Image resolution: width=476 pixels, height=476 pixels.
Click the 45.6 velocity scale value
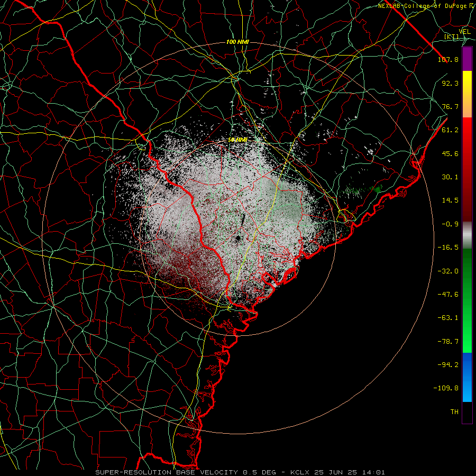click(450, 153)
